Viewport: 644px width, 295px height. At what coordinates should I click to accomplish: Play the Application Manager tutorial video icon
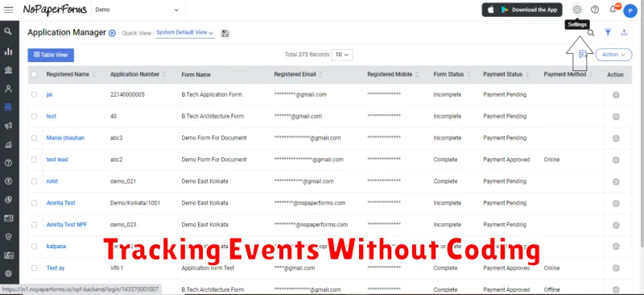tap(112, 33)
